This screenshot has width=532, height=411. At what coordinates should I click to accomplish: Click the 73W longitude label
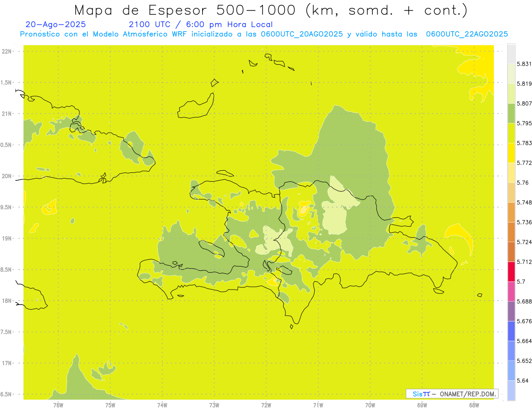[x=214, y=405]
